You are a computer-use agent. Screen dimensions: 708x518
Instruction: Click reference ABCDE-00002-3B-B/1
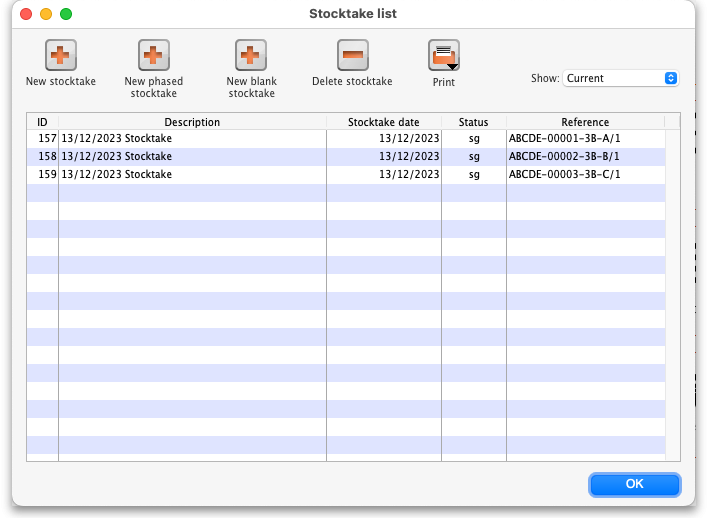click(x=565, y=157)
